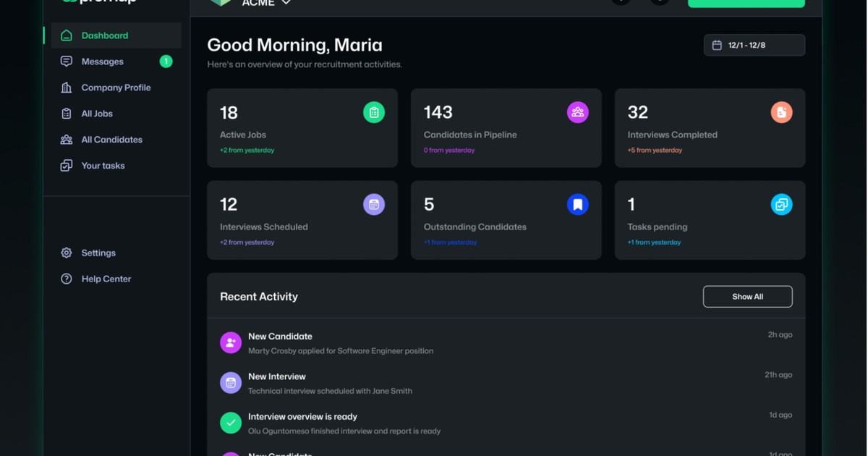Screen dimensions: 868x456
Task: Click the New Candidate activity avatar icon
Action: (231, 343)
